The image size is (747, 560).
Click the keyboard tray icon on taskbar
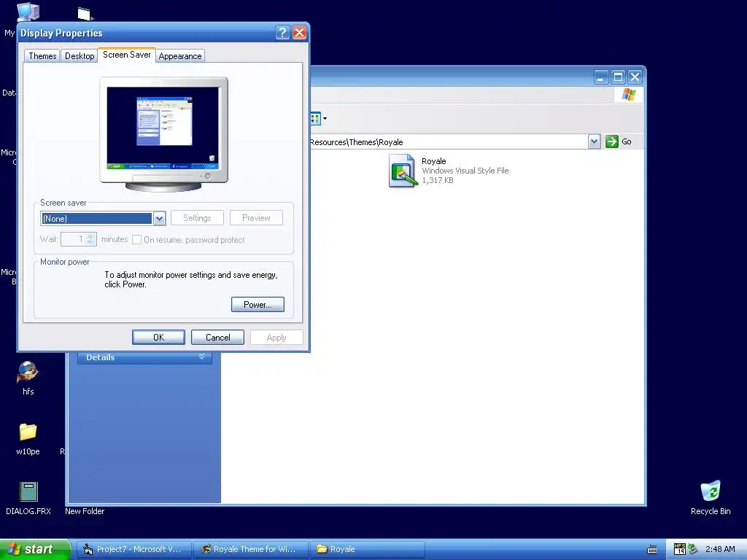pyautogui.click(x=652, y=550)
